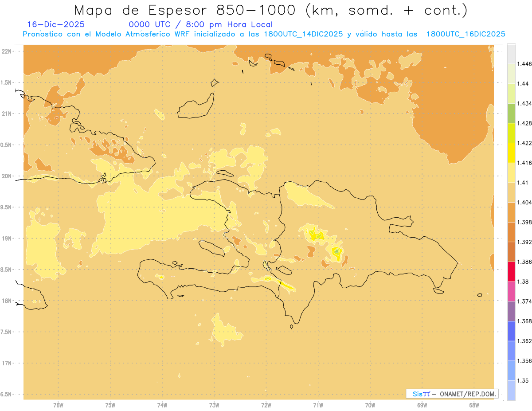Click legend value "1.392"
The width and height of the screenshot is (532, 411).
pyautogui.click(x=524, y=242)
